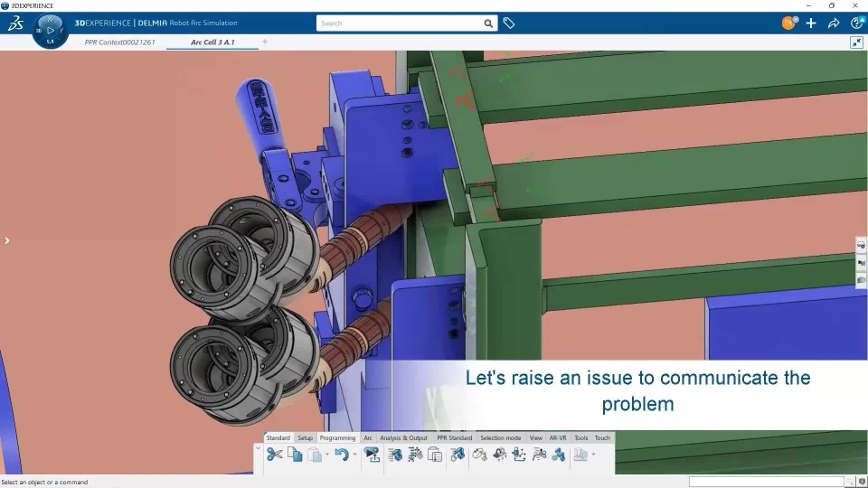This screenshot has height=488, width=868.
Task: Select the Arc Cell 3 A.1 tab
Action: [x=212, y=42]
